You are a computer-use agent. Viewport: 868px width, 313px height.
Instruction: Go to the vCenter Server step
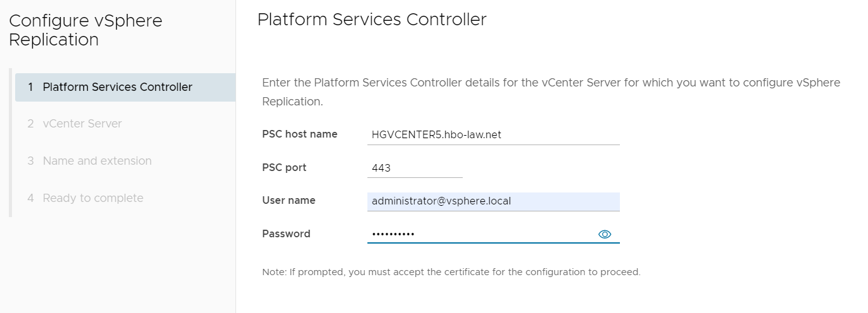[82, 124]
